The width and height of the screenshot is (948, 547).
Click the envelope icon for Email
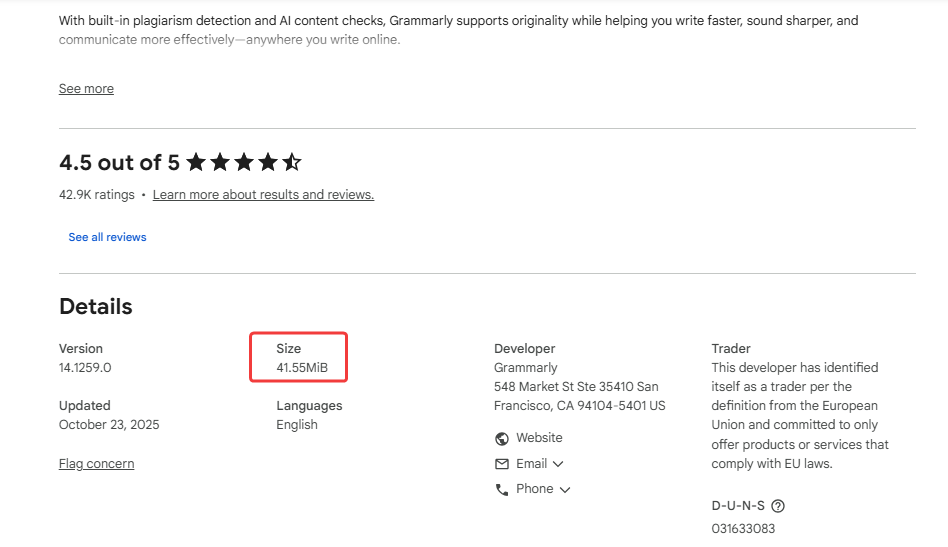click(502, 464)
